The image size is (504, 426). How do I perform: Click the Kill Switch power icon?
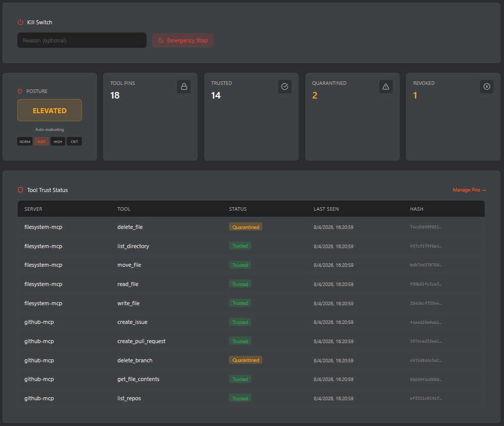[x=20, y=22]
